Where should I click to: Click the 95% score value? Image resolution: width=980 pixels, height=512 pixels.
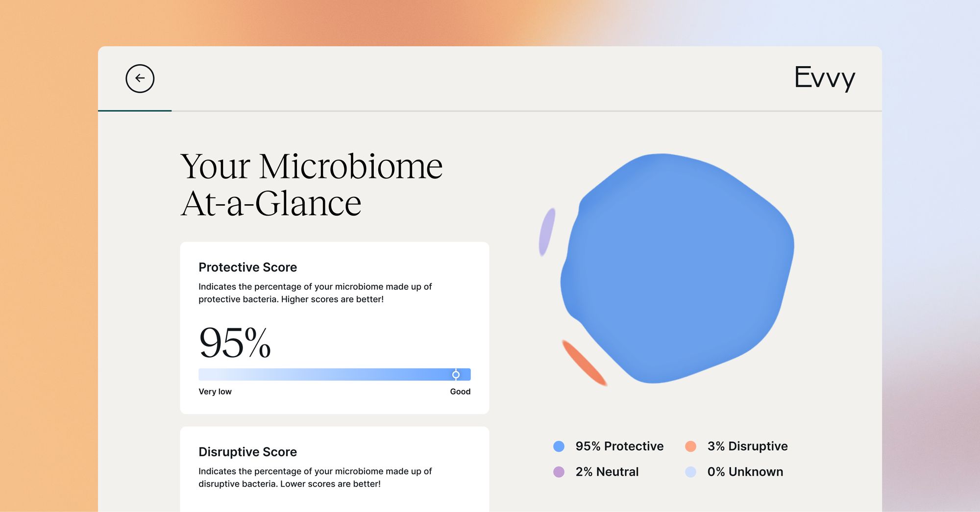[235, 342]
